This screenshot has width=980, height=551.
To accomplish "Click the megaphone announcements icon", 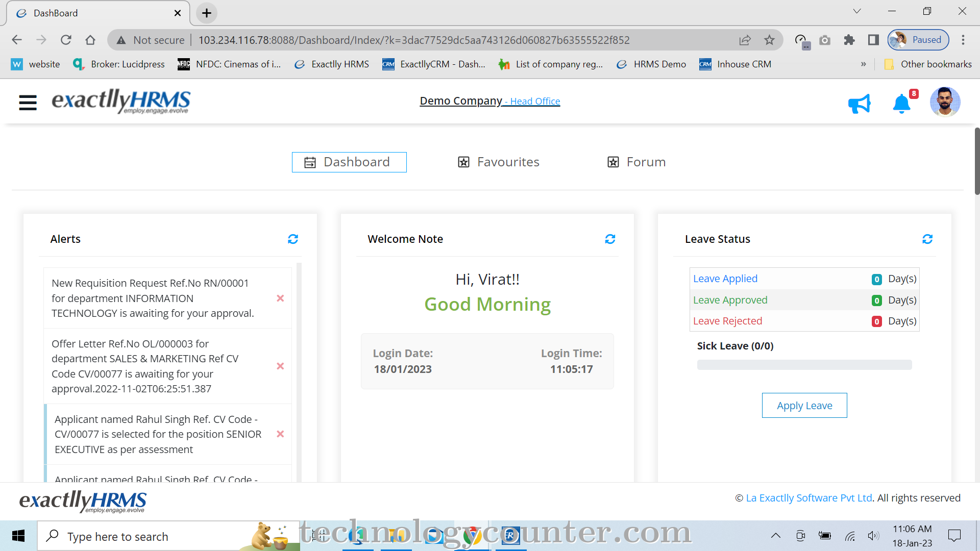I will pyautogui.click(x=860, y=104).
